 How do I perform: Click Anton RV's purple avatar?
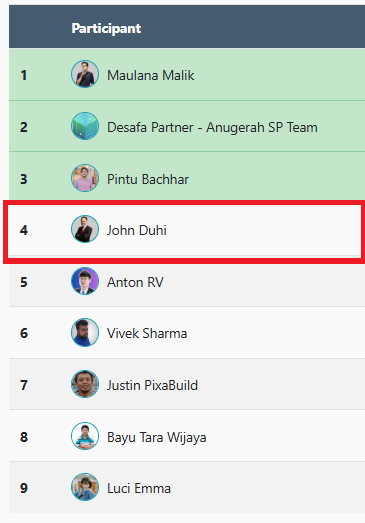pos(85,281)
